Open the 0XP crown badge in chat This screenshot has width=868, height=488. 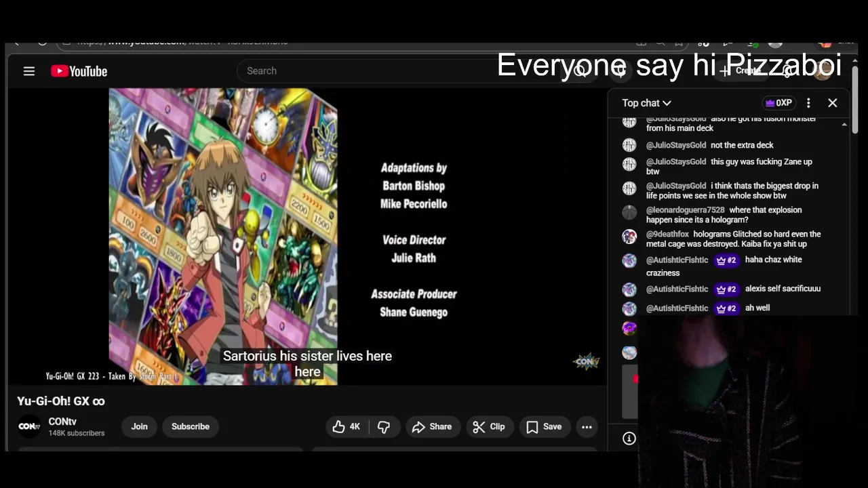(x=778, y=103)
